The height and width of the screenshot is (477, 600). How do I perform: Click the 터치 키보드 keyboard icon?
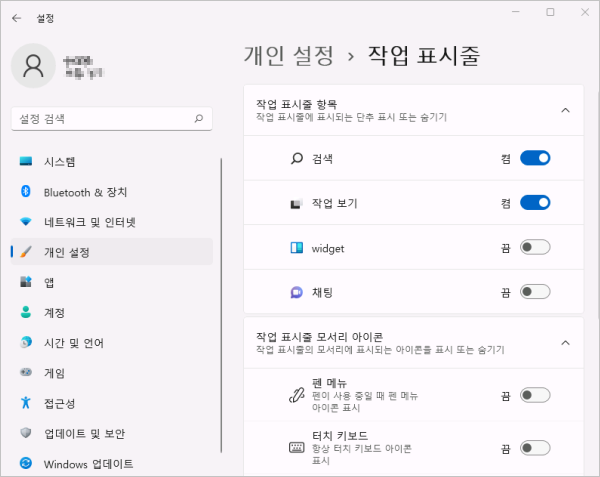pyautogui.click(x=297, y=448)
